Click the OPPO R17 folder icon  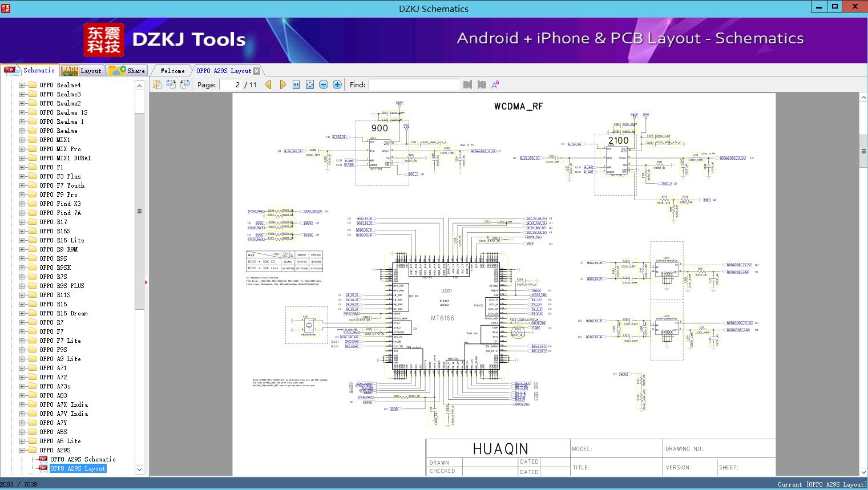(33, 222)
